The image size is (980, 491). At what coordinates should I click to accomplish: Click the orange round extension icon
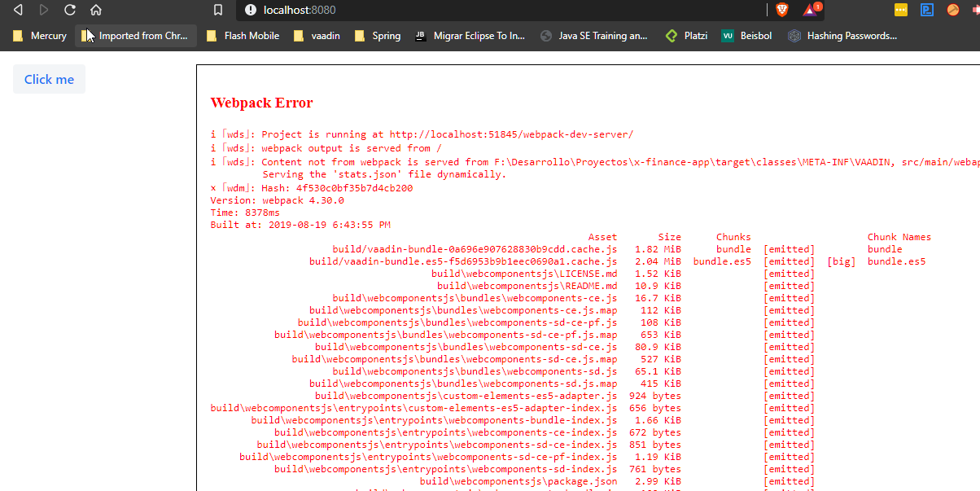pos(953,10)
